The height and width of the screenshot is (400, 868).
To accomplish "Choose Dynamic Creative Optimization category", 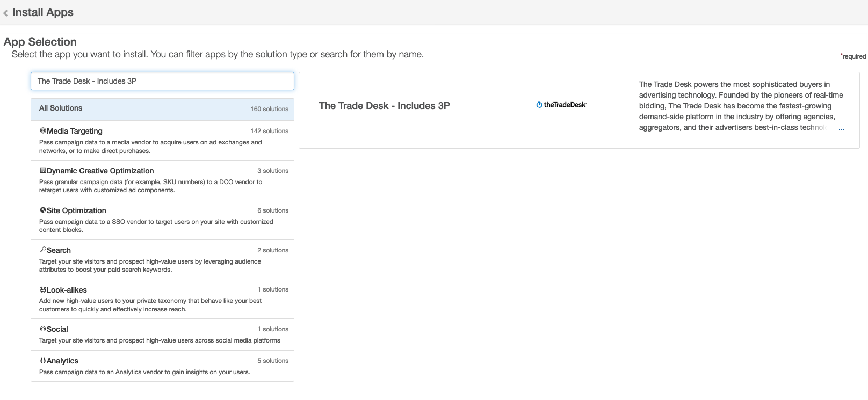I will [x=162, y=180].
